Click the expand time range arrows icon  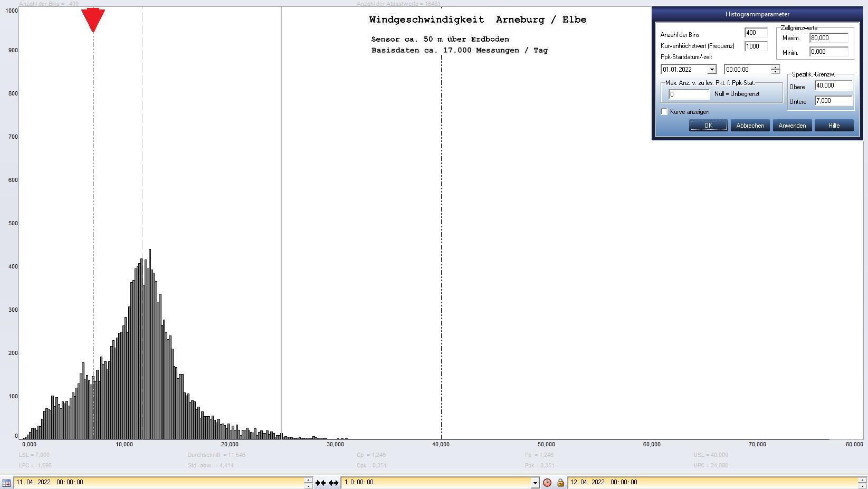(333, 483)
